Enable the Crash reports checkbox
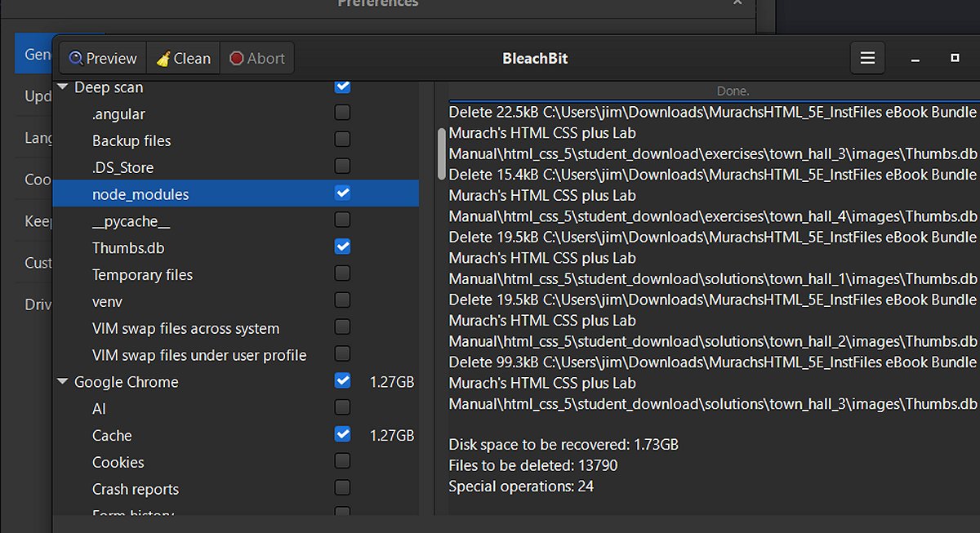 (343, 488)
